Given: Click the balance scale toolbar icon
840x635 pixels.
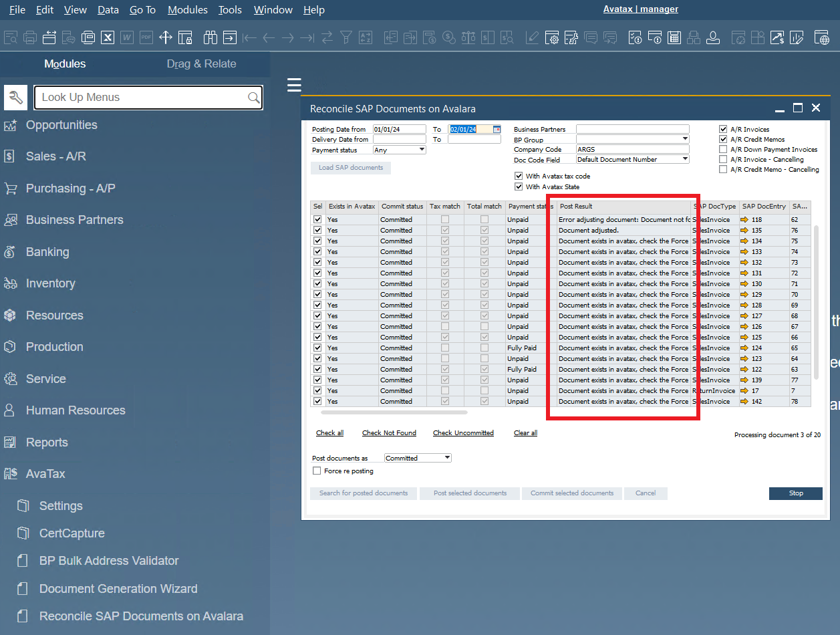Looking at the screenshot, I should (469, 37).
